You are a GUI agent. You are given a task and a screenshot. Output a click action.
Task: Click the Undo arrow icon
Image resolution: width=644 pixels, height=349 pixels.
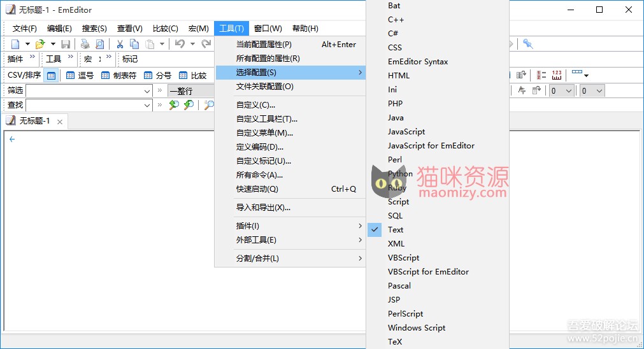180,44
